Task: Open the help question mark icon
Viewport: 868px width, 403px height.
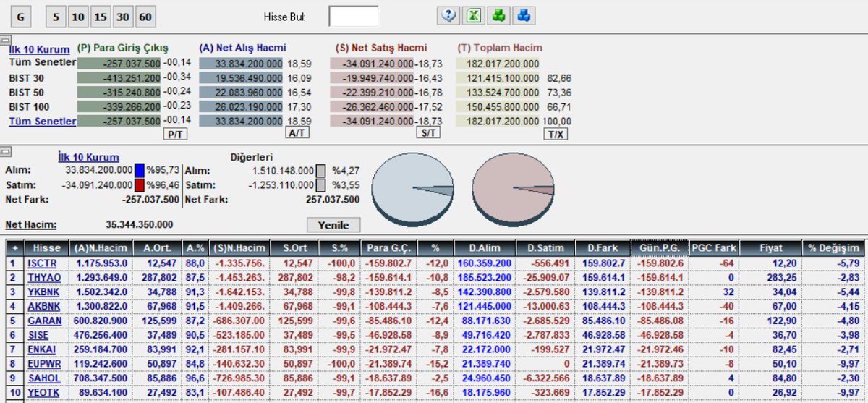Action: [449, 15]
